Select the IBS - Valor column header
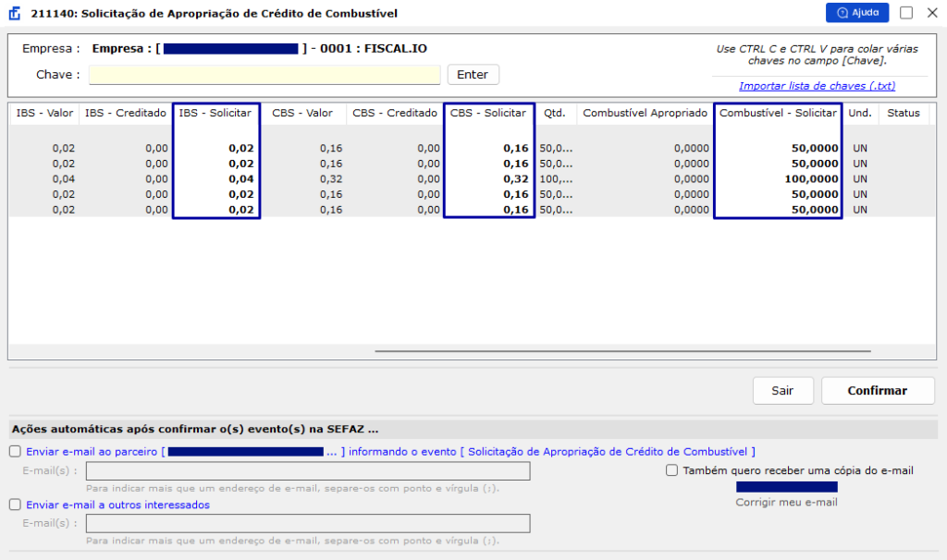Screen dimensions: 947x560 point(44,113)
